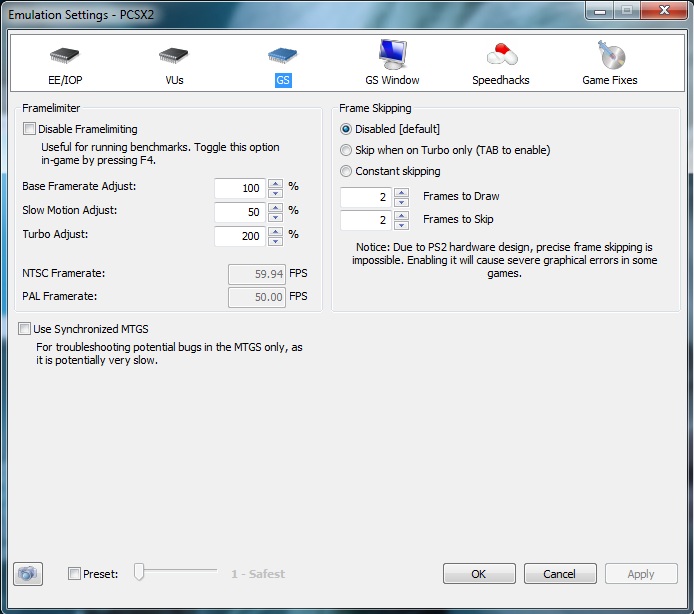Decrease Slow Motion Adjust with down arrow
The image size is (694, 614).
[275, 216]
